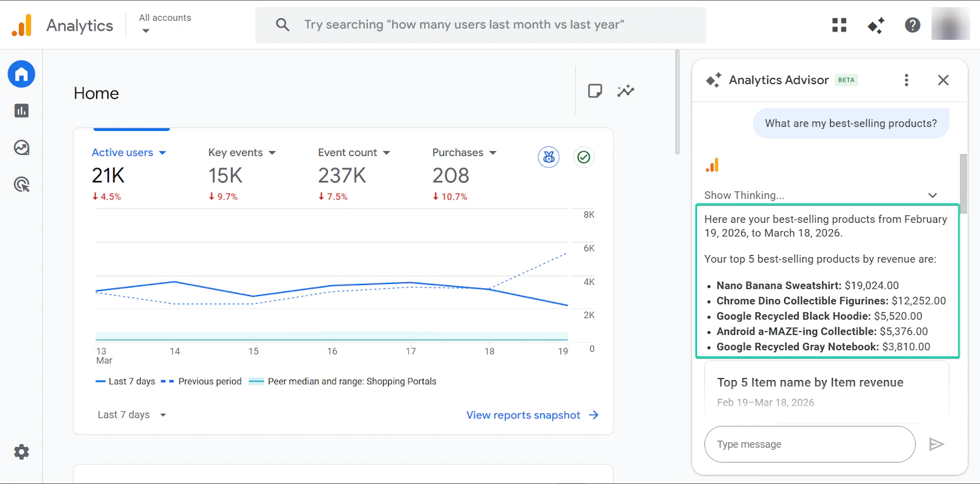
Task: Click the BETA badge
Action: pyautogui.click(x=846, y=80)
